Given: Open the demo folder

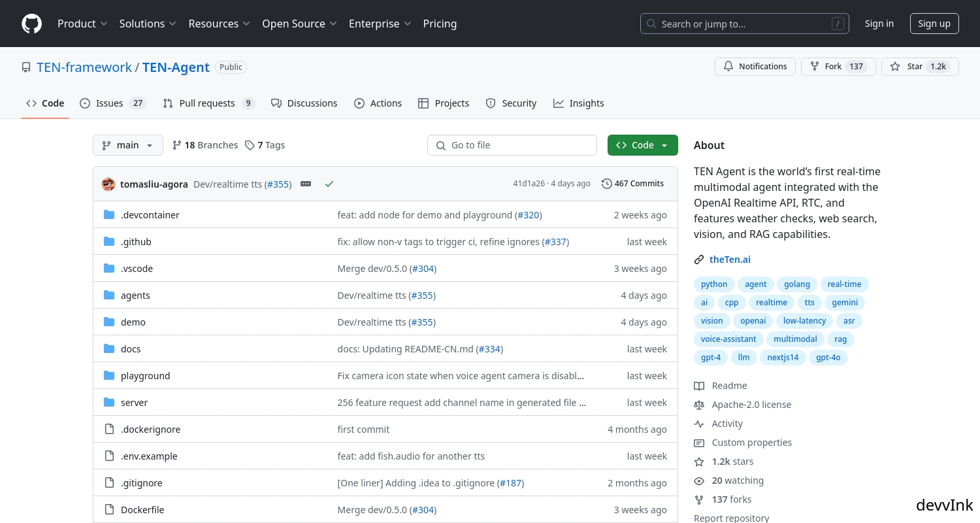Looking at the screenshot, I should tap(133, 322).
